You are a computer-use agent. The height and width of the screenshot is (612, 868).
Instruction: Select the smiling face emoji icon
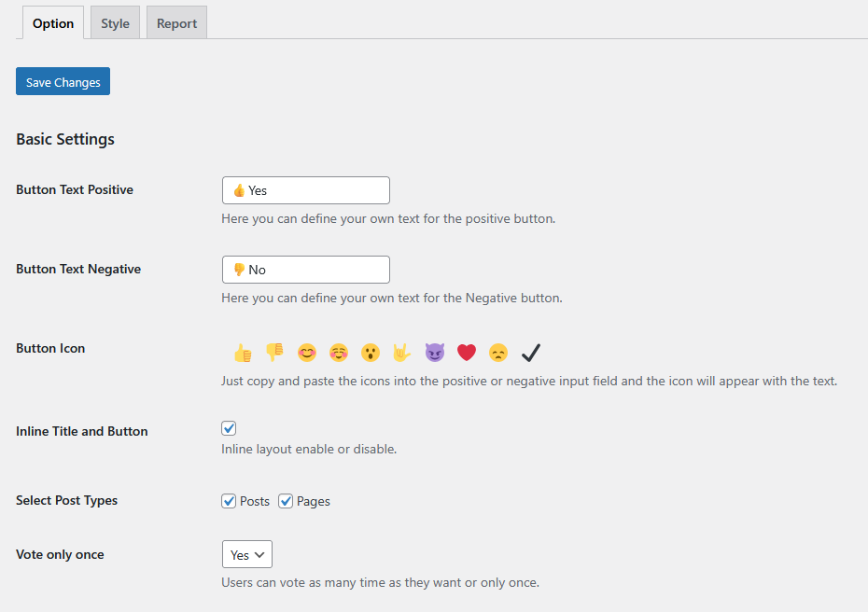pos(307,353)
